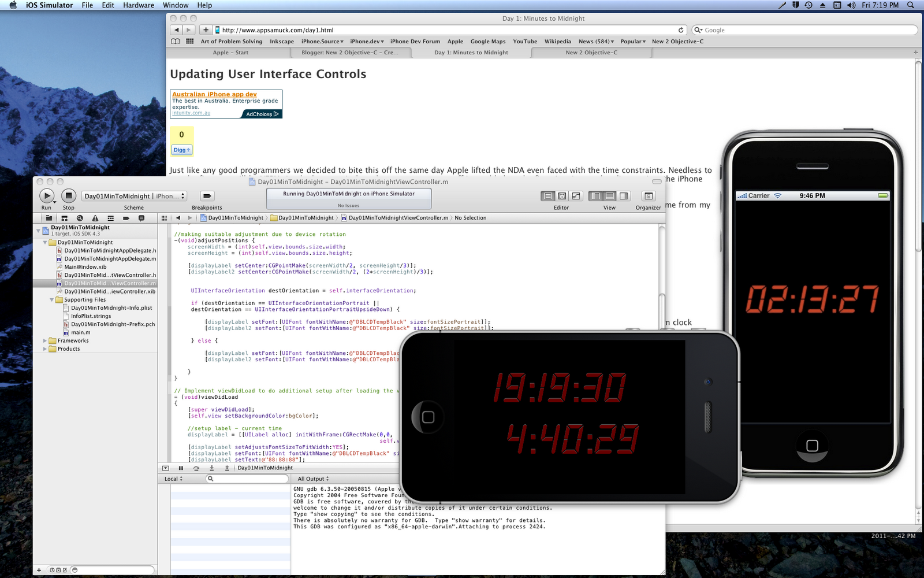924x578 pixels.
Task: Show the Search navigator
Action: coord(80,218)
